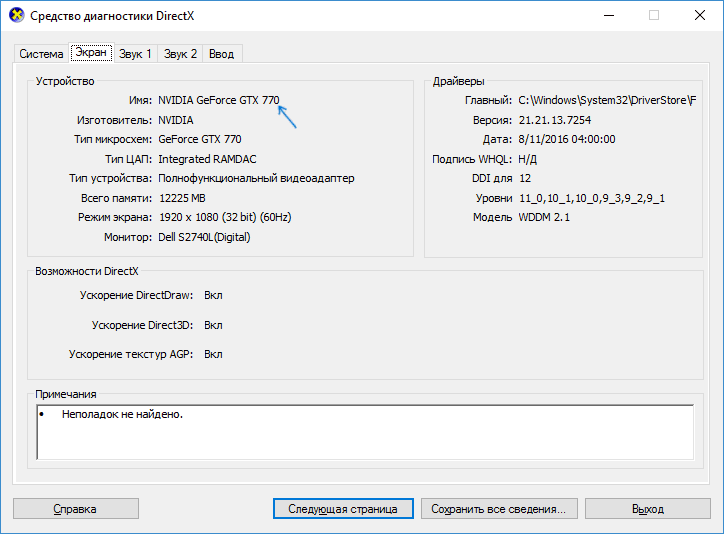Click the Устройство group label

tap(65, 81)
